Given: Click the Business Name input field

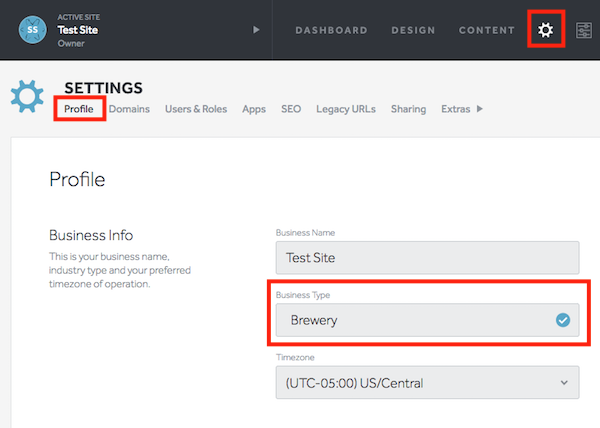Looking at the screenshot, I should point(427,257).
